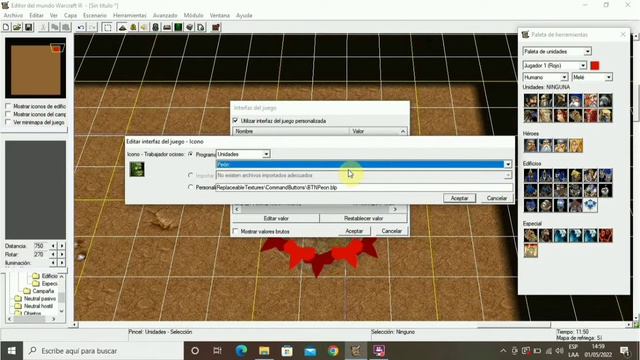Uncheck Utilizar interfaz del juego personalizada

pyautogui.click(x=236, y=121)
